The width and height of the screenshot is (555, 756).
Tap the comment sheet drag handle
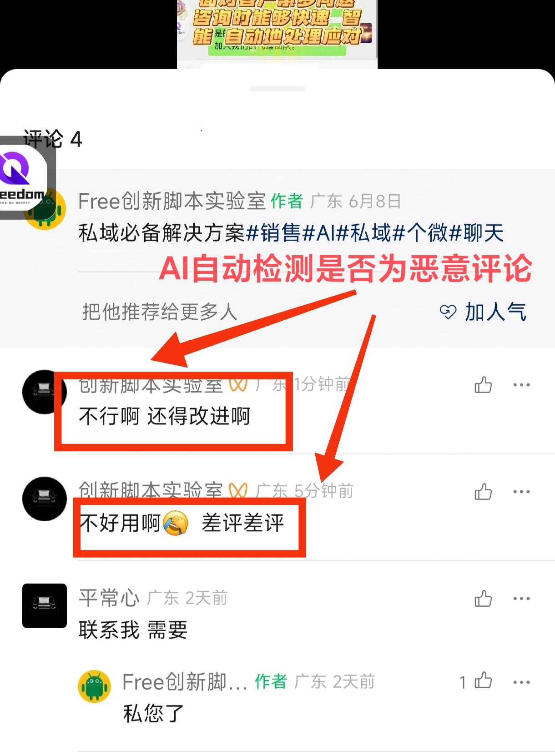pos(277,88)
